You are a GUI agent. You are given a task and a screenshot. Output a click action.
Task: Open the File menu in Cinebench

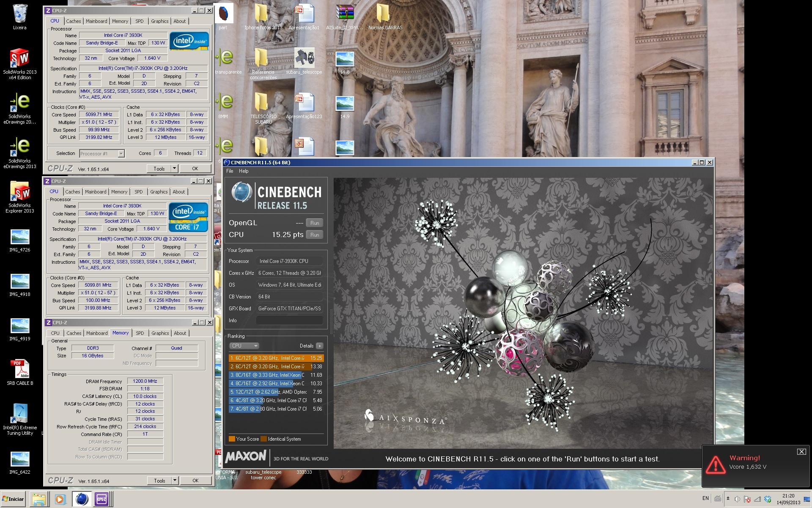pyautogui.click(x=230, y=171)
